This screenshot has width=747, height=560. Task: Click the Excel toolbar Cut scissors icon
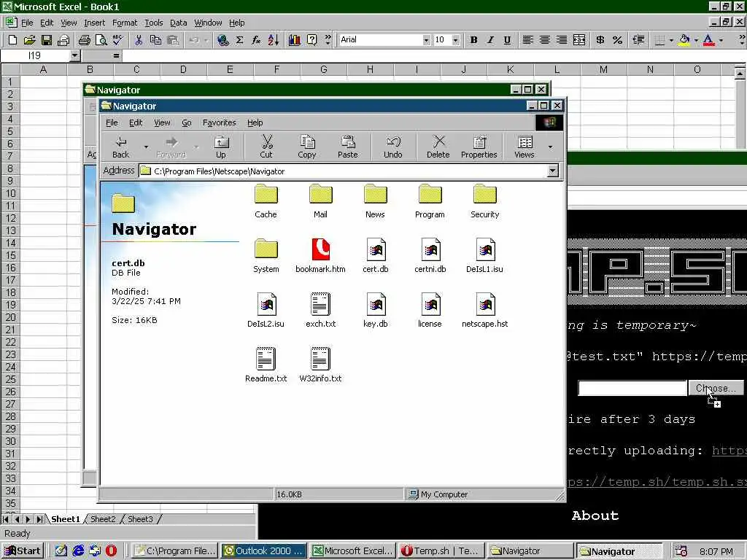[139, 41]
